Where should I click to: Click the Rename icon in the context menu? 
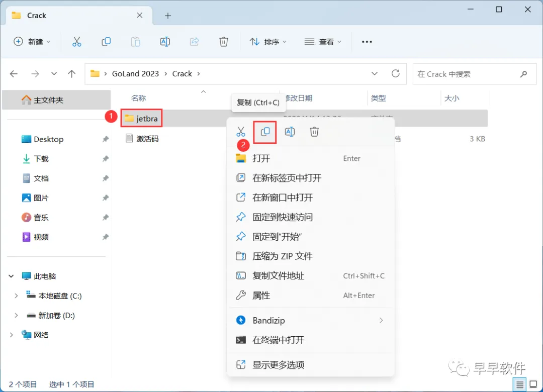coord(290,132)
